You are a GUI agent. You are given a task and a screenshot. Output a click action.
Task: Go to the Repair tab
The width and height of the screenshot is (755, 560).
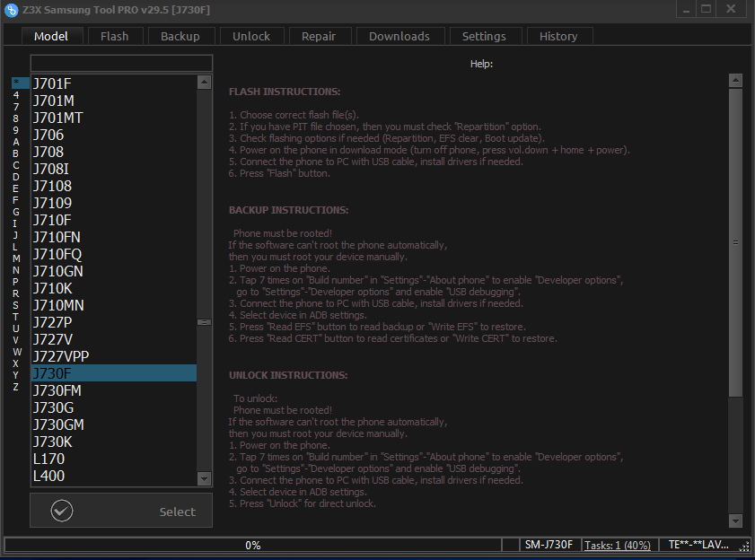(x=319, y=36)
